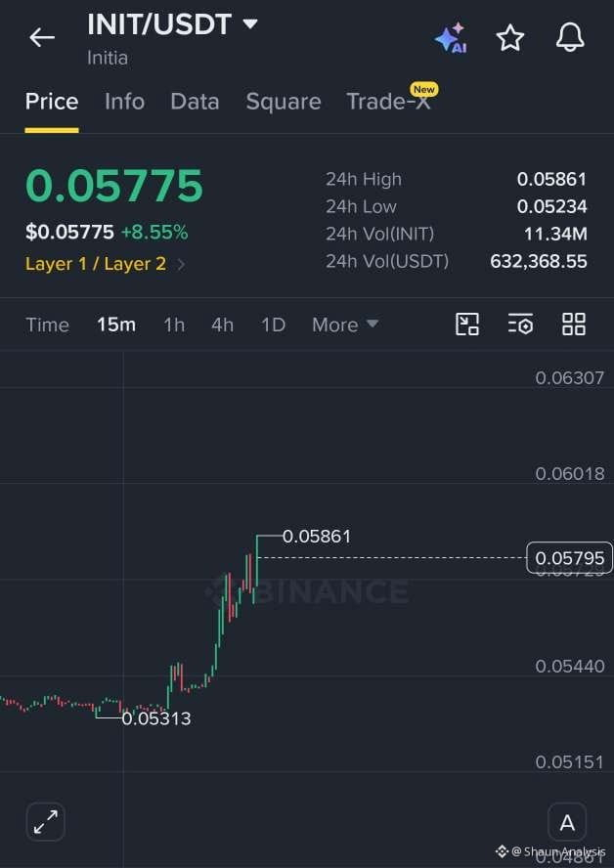Screen dimensions: 614x868
Task: Expand the More timeframes dropdown
Action: coord(345,325)
